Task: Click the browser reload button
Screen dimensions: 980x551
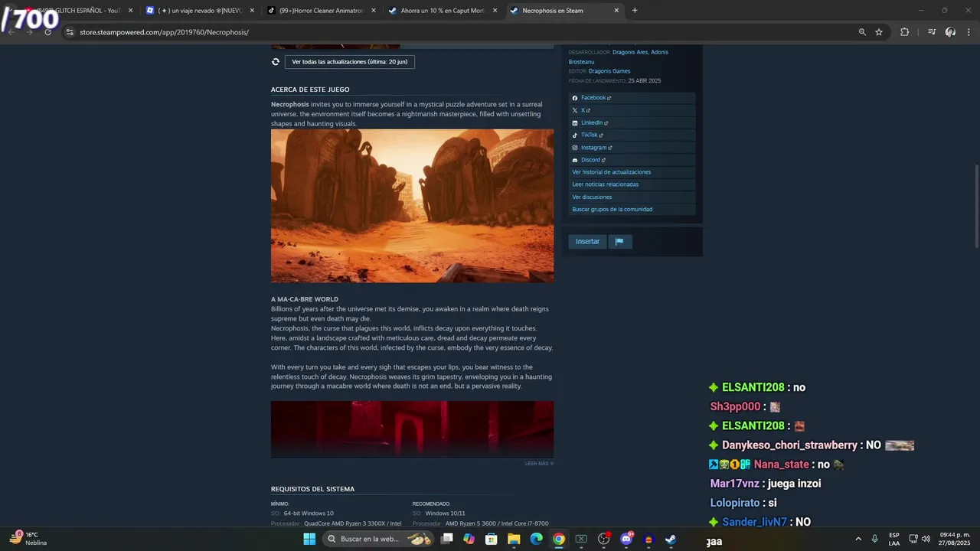Action: [47, 32]
